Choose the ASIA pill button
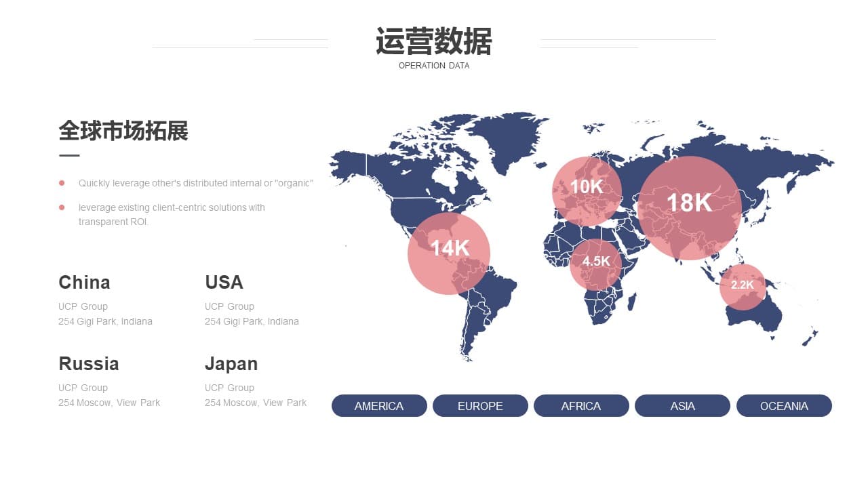868x488 pixels. (x=682, y=406)
